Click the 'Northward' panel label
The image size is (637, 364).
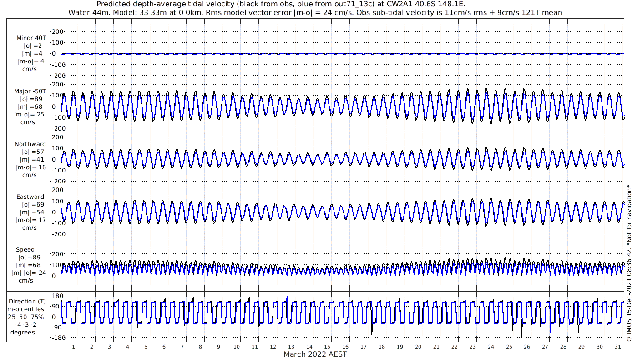click(x=30, y=144)
